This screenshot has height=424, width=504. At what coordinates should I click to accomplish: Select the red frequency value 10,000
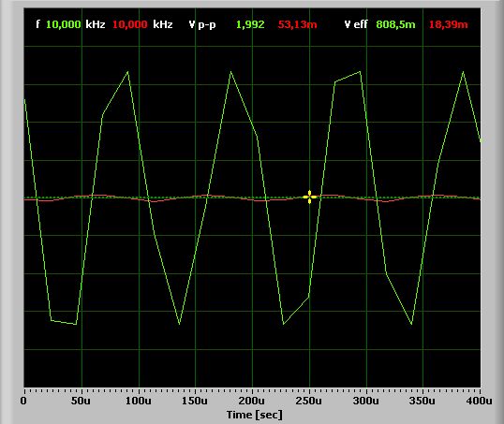coord(130,24)
